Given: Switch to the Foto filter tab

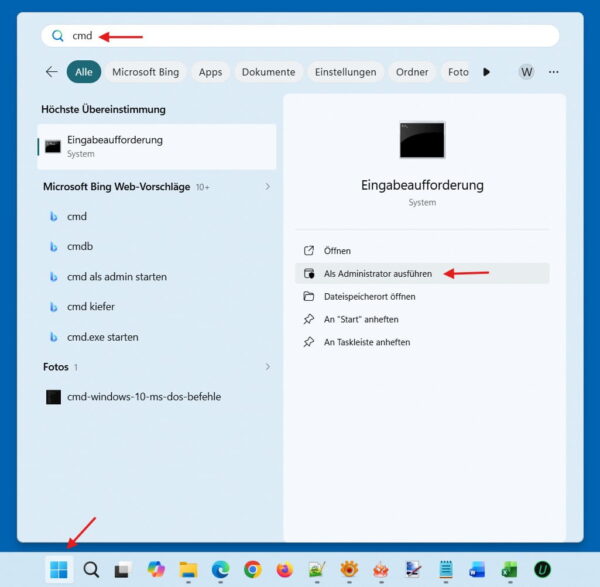Looking at the screenshot, I should 458,72.
